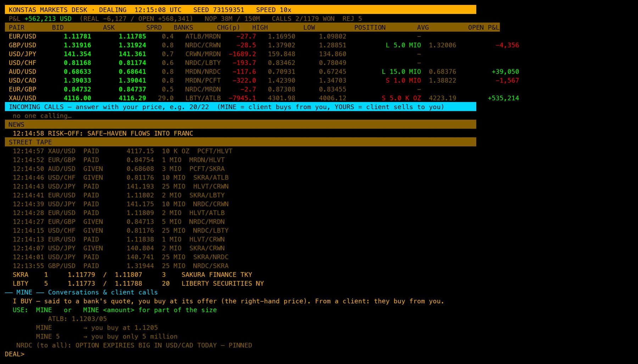Click the XAU/USD open P&L +535,214
Screen dimensions: 638x364
point(503,98)
